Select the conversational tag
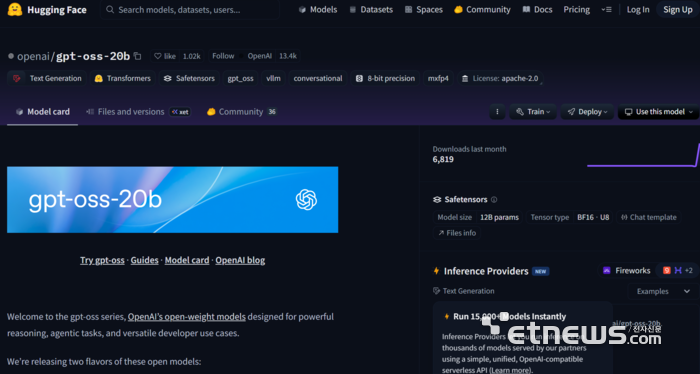This screenshot has height=374, width=700. click(x=317, y=79)
